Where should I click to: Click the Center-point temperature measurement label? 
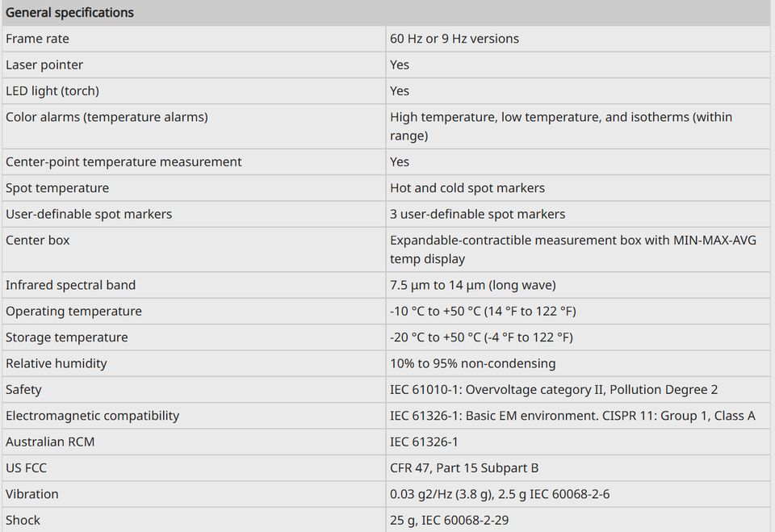[124, 161]
